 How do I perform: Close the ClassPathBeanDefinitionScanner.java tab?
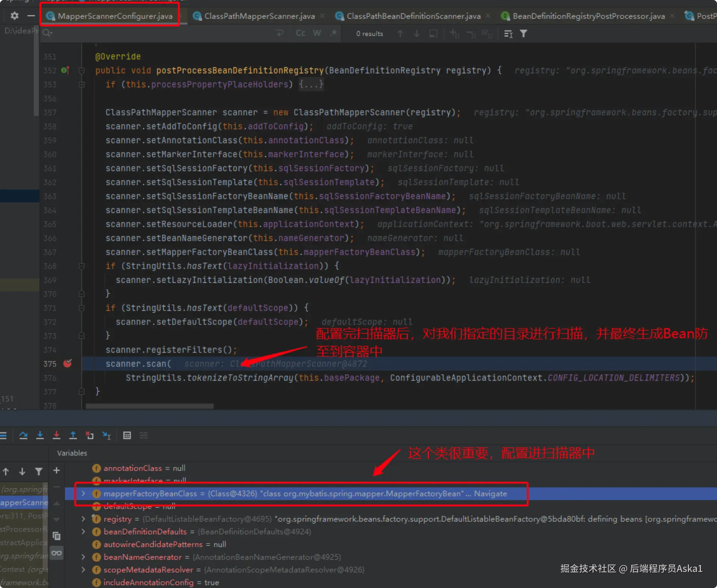pyautogui.click(x=488, y=16)
